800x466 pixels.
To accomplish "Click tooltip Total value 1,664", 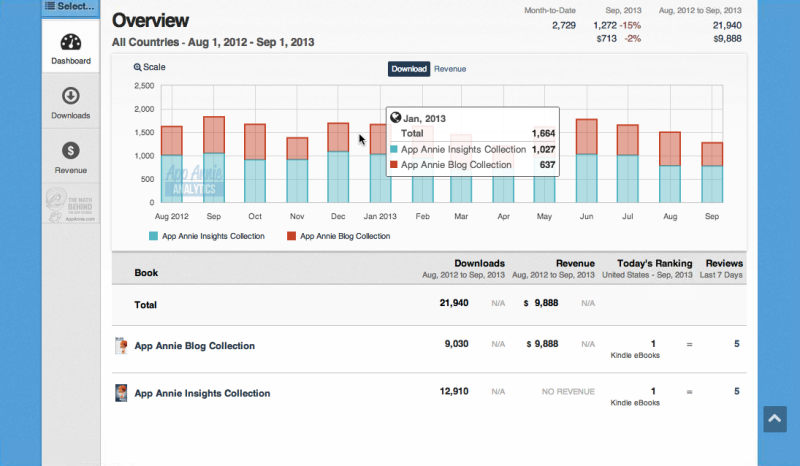I will tap(543, 134).
